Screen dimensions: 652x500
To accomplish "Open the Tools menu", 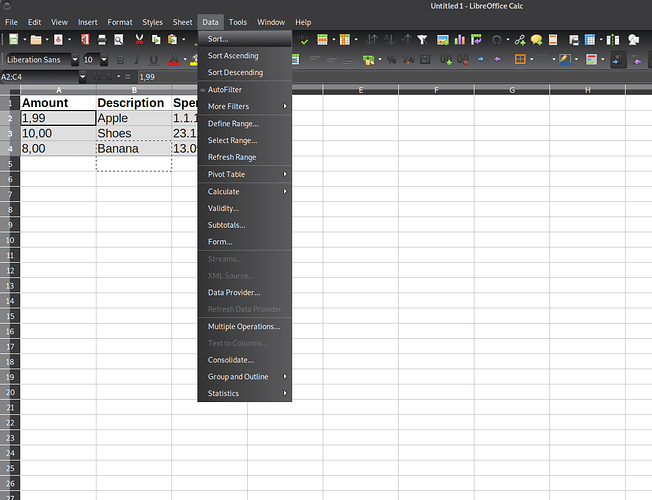I will pyautogui.click(x=238, y=22).
